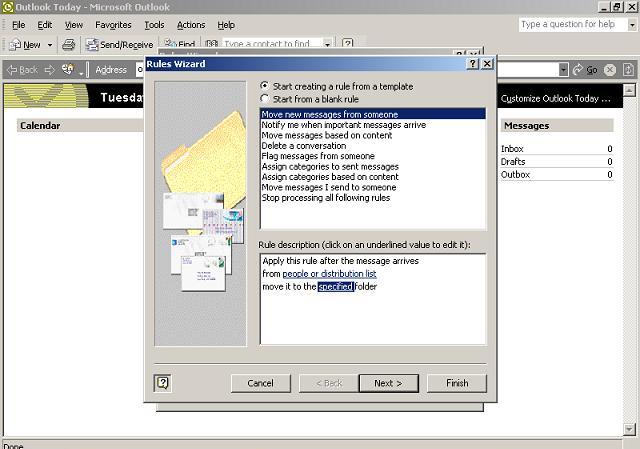The height and width of the screenshot is (449, 640).
Task: Click the Office Assistant help icon in wizard
Action: point(162,383)
